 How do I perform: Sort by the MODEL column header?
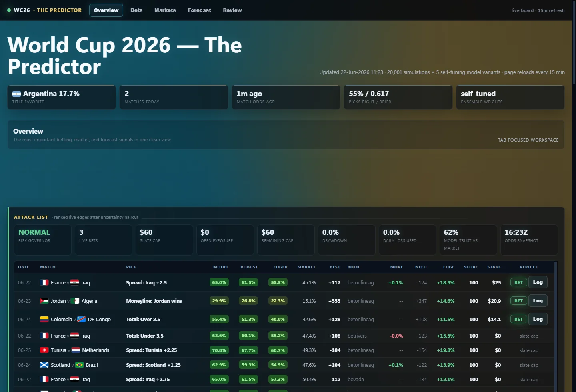(221, 267)
